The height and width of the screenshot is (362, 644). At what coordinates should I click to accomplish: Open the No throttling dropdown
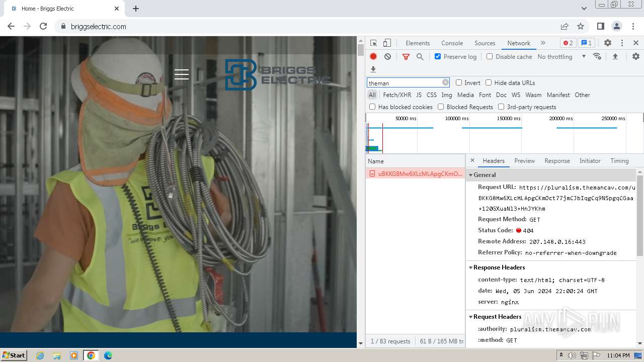coord(561,56)
